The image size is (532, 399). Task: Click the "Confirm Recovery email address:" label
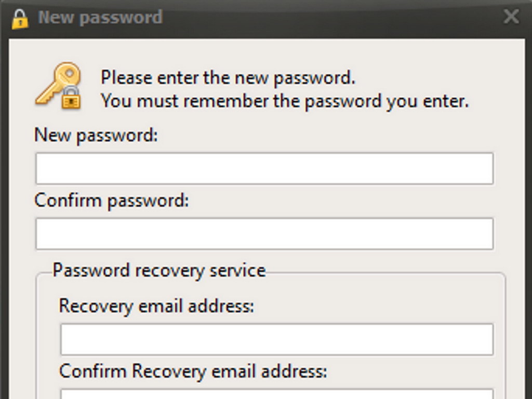click(193, 371)
